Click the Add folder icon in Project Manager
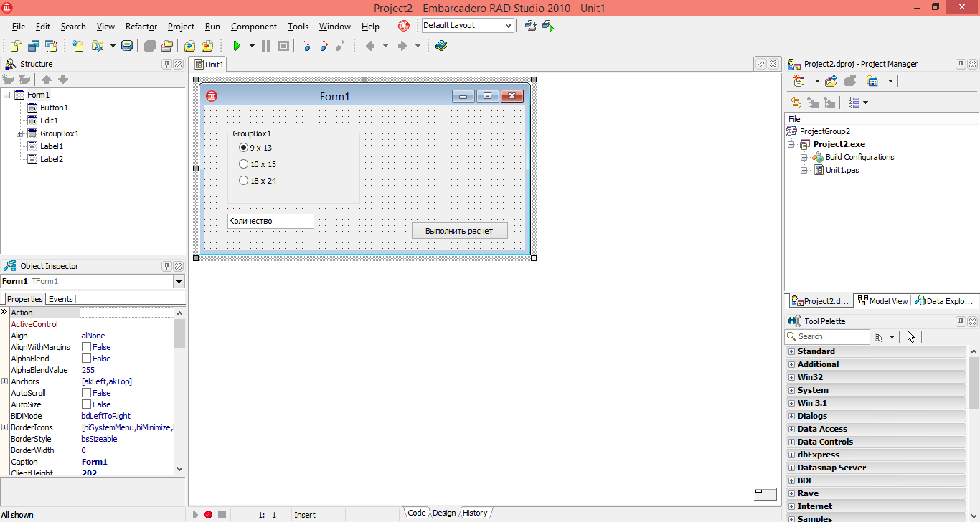 click(831, 81)
